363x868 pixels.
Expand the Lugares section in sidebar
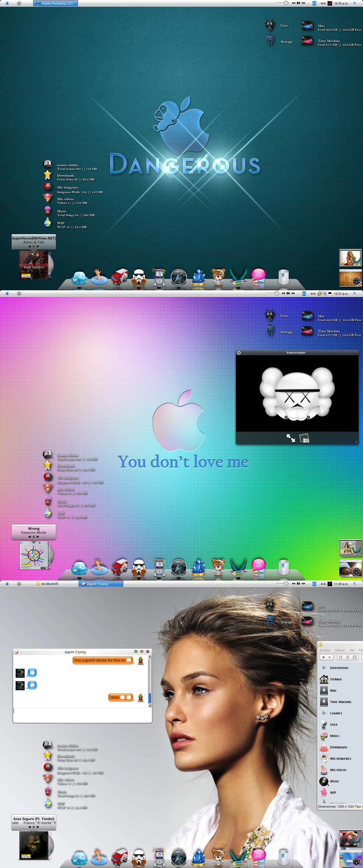click(x=324, y=713)
